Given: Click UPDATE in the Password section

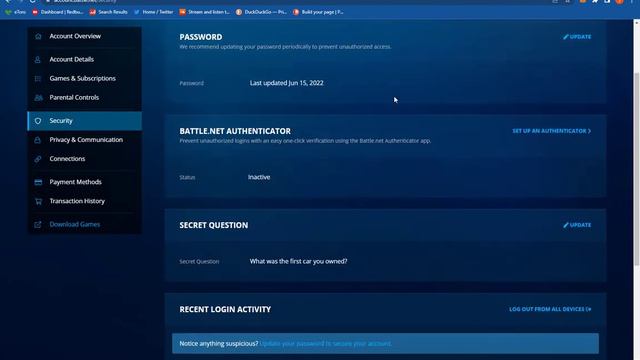Looking at the screenshot, I should pos(577,37).
